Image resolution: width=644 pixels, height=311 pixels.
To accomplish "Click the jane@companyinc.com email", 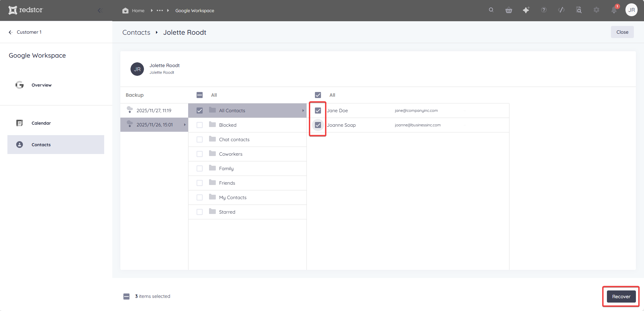I will point(416,111).
